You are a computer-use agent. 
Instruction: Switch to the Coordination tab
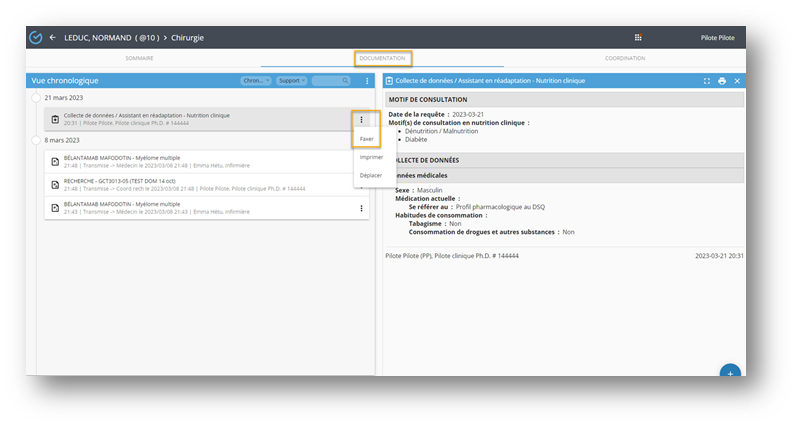pos(625,59)
